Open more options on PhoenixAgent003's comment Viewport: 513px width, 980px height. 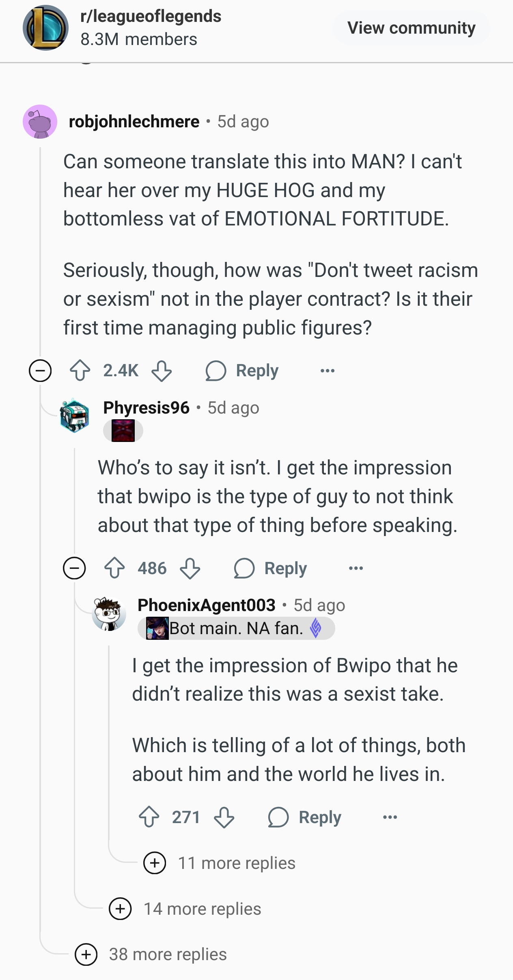point(390,817)
